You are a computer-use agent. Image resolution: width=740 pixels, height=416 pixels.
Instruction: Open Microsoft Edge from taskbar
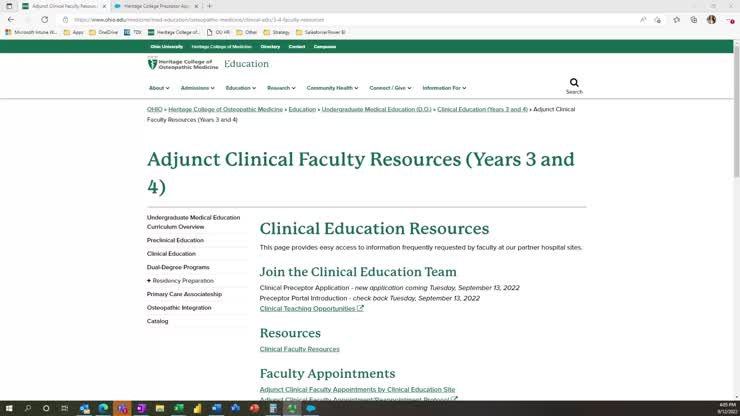click(x=103, y=408)
